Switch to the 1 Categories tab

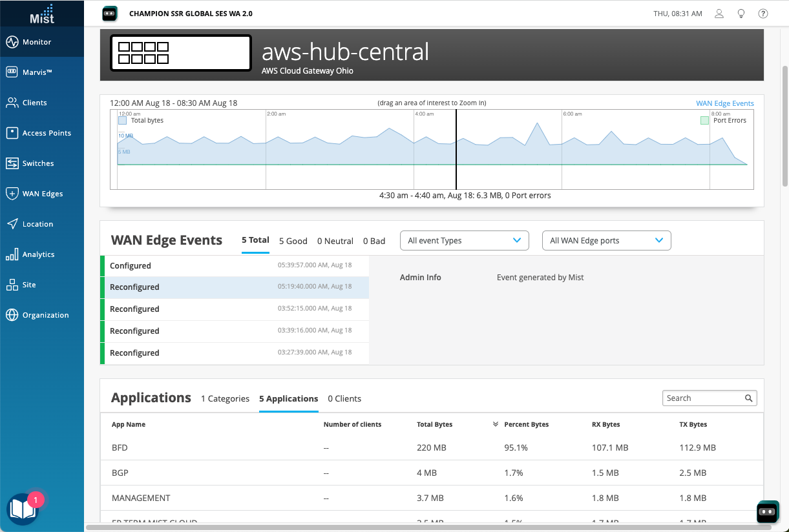click(x=225, y=399)
